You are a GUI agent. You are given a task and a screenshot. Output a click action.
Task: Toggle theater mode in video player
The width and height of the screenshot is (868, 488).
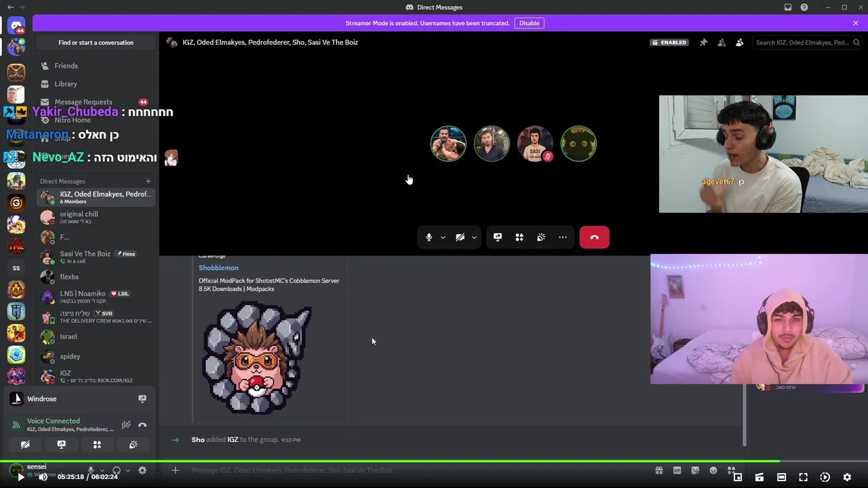(781, 477)
